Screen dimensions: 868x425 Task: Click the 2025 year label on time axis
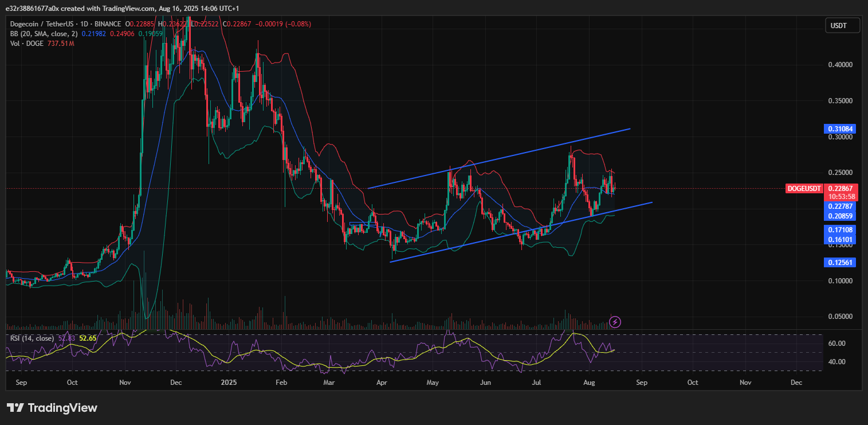tap(229, 381)
